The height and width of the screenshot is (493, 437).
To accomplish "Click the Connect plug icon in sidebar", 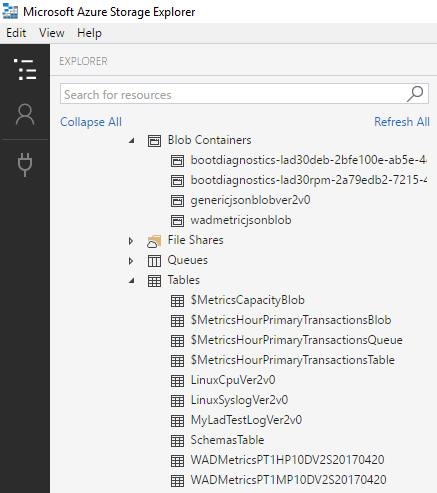I will pos(25,164).
